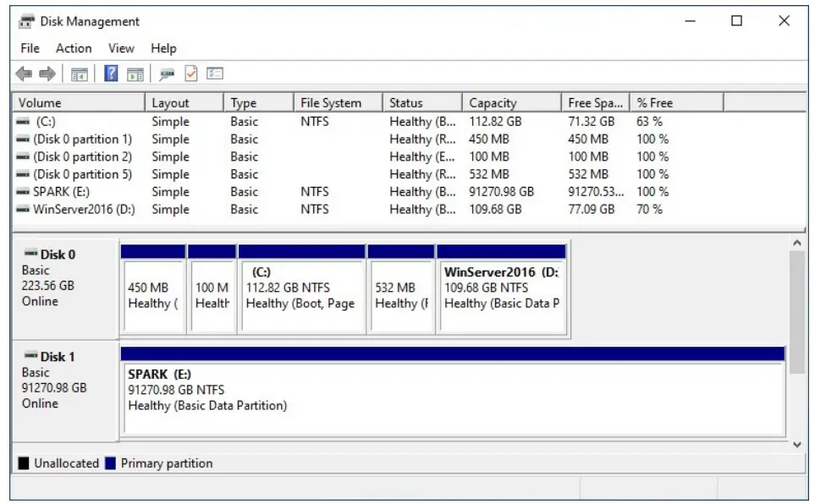
Task: Open Help using the question mark toolbar icon
Action: click(111, 72)
